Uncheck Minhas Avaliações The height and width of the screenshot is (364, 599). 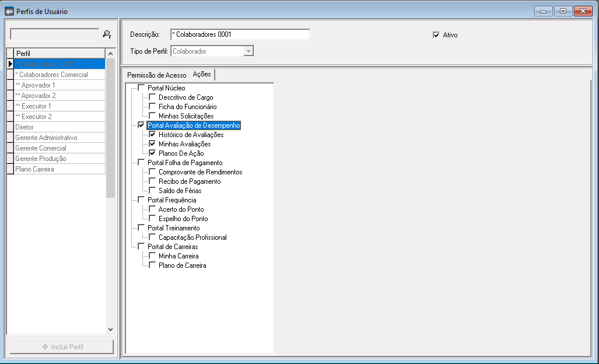click(x=152, y=144)
